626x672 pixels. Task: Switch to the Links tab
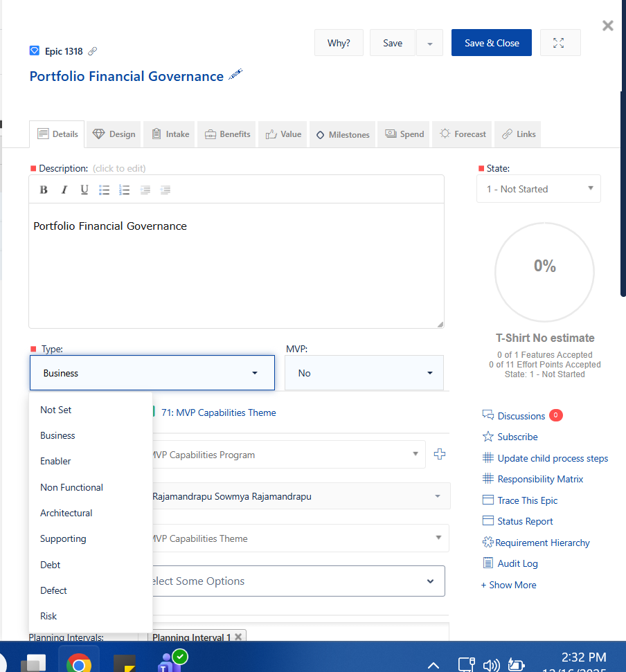point(517,134)
